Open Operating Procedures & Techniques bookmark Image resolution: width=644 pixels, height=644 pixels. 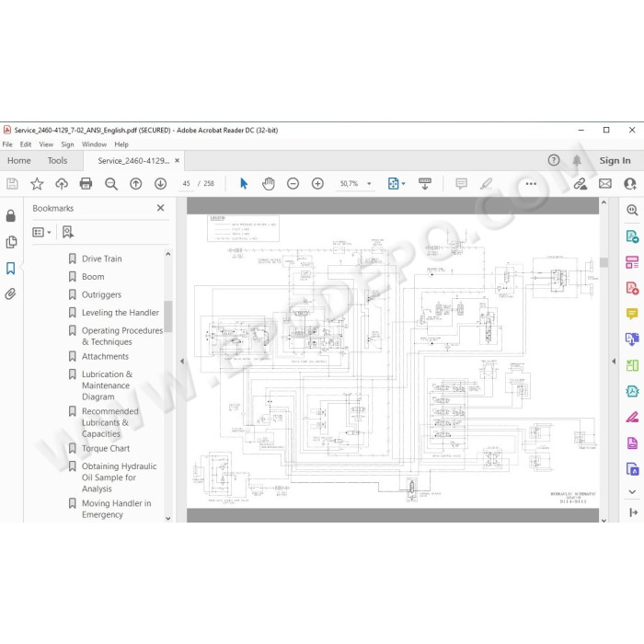(122, 336)
